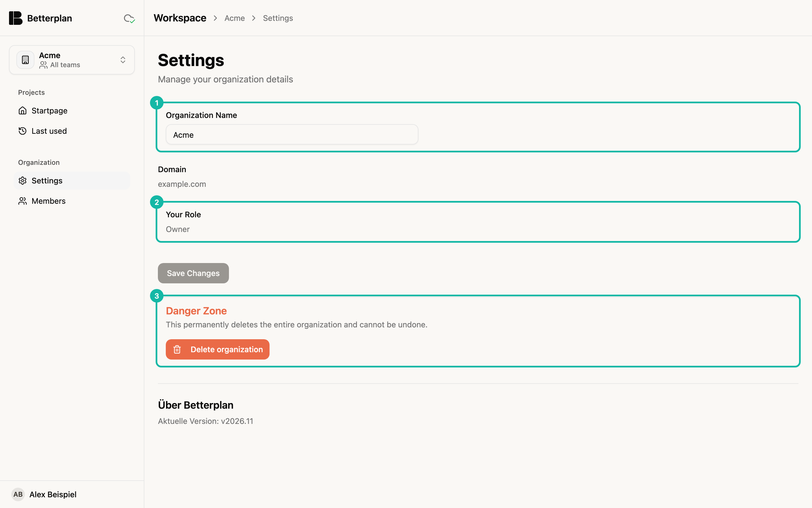Click the Settings breadcrumb
Image resolution: width=812 pixels, height=508 pixels.
(278, 18)
